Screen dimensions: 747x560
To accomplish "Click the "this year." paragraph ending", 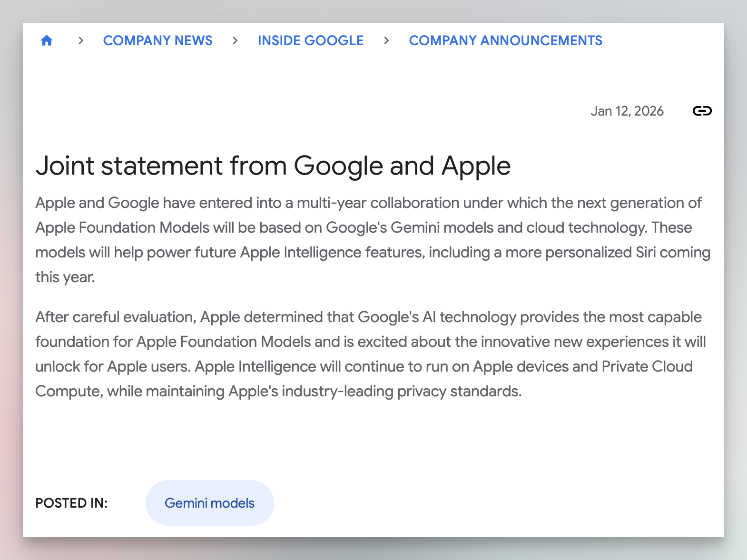I will pyautogui.click(x=65, y=277).
